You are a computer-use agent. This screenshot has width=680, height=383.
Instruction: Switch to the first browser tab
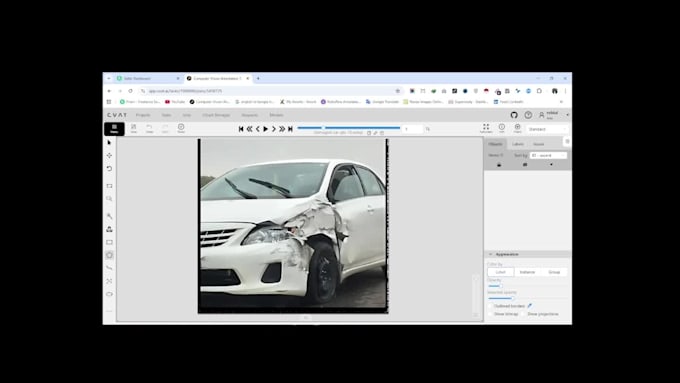[x=148, y=79]
